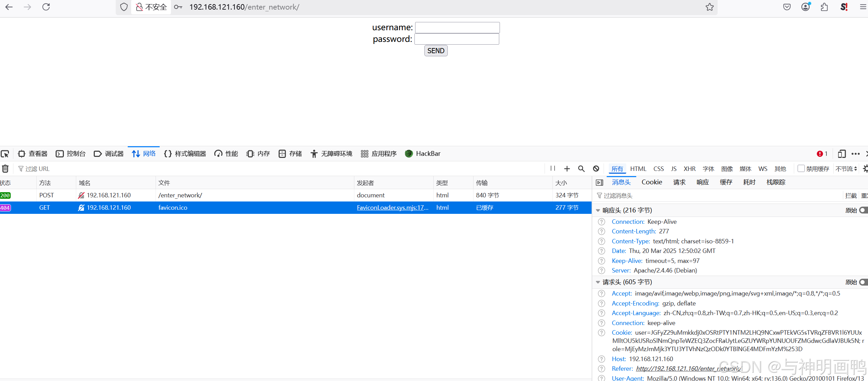Image resolution: width=868 pixels, height=381 pixels.
Task: Pause network recording with pause icon
Action: tap(552, 169)
